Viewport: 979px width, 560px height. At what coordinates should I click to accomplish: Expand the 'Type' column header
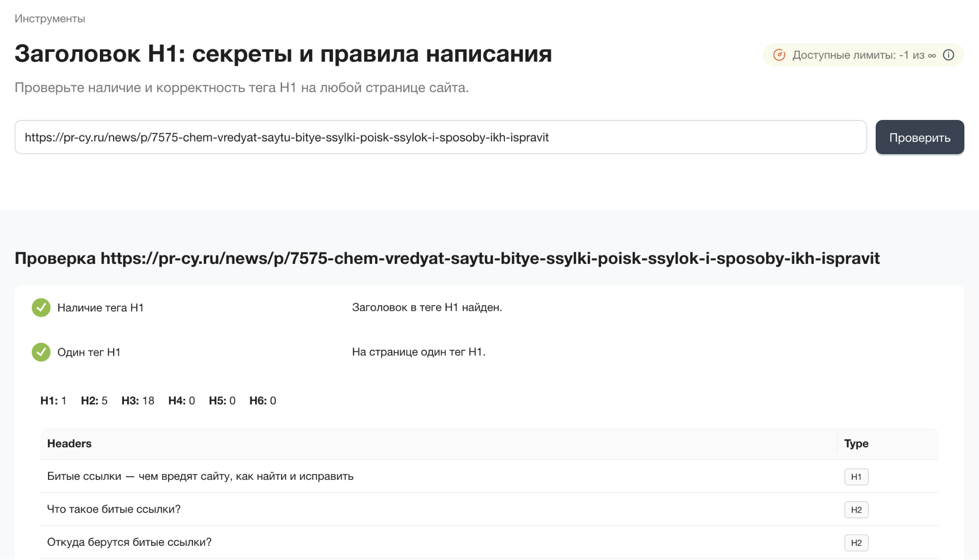856,443
